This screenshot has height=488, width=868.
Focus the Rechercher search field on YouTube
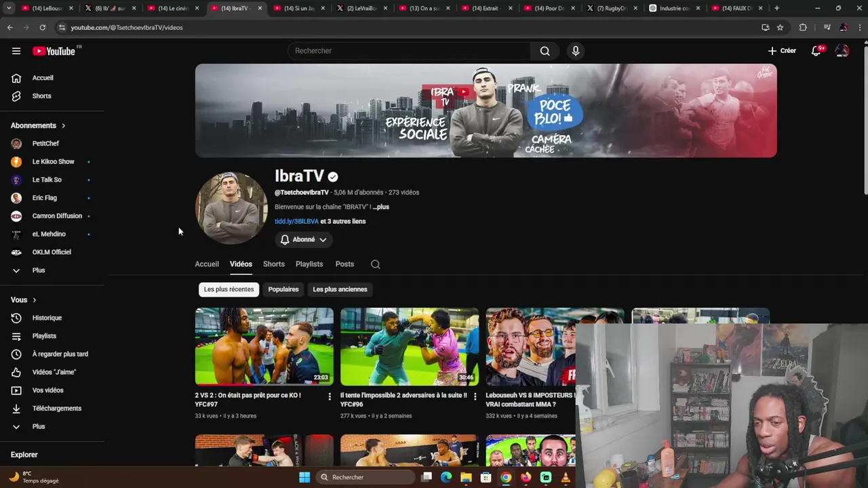tap(409, 51)
